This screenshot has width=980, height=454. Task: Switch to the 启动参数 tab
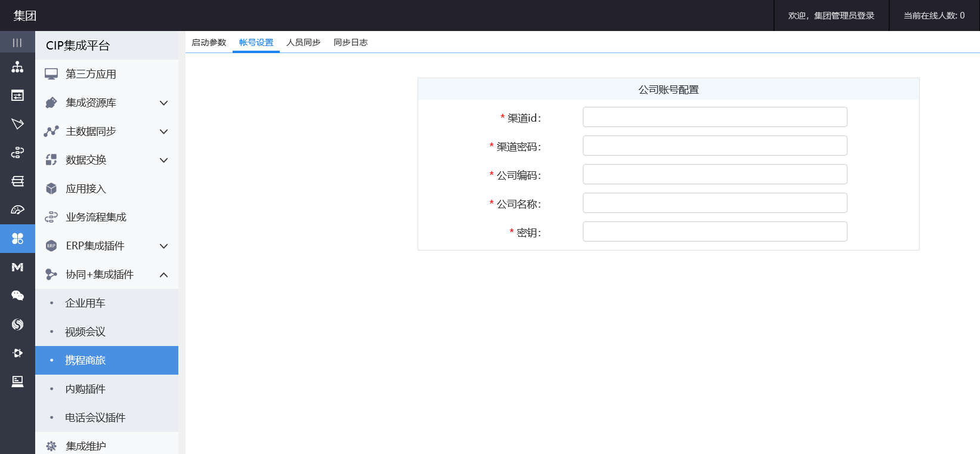click(209, 42)
